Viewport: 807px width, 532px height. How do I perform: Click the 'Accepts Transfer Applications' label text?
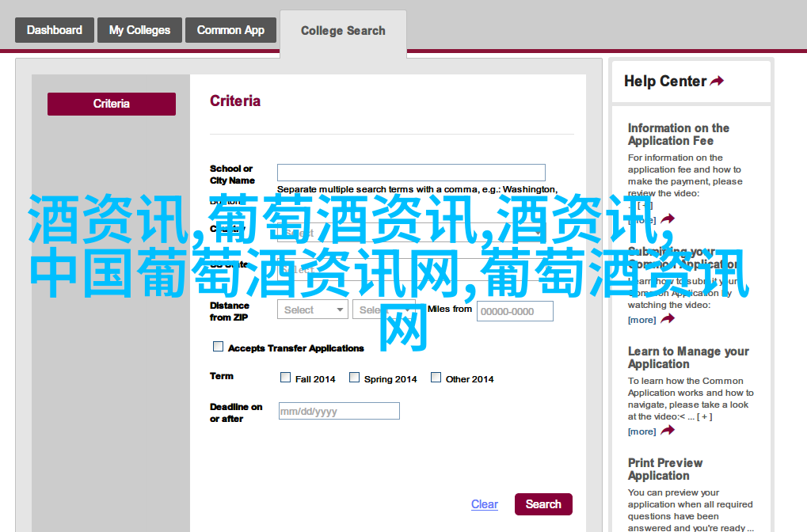[x=296, y=348]
